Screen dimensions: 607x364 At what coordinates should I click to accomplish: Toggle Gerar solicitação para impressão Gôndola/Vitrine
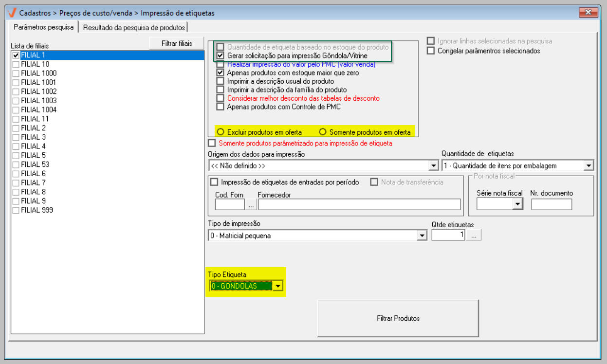[221, 56]
